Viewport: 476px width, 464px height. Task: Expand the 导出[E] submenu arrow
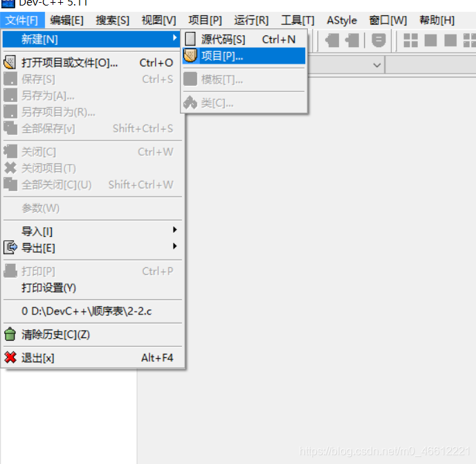174,246
